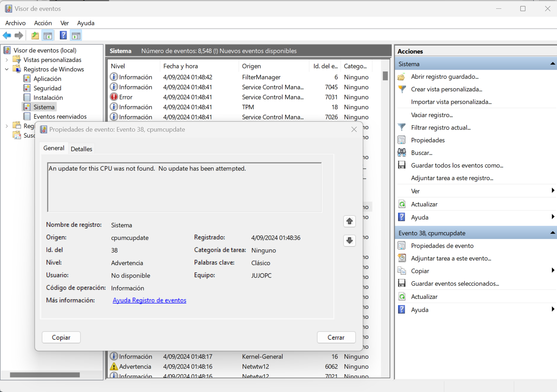Screen dimensions: 557x392
Task: Open Ayuda Registro de eventos link
Action: pyautogui.click(x=149, y=300)
